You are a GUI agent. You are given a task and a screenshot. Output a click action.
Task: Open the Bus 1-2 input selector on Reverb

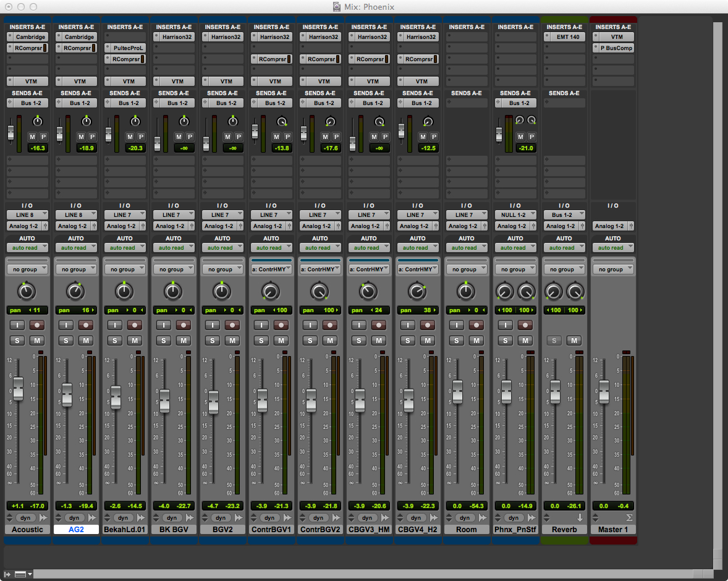click(564, 214)
